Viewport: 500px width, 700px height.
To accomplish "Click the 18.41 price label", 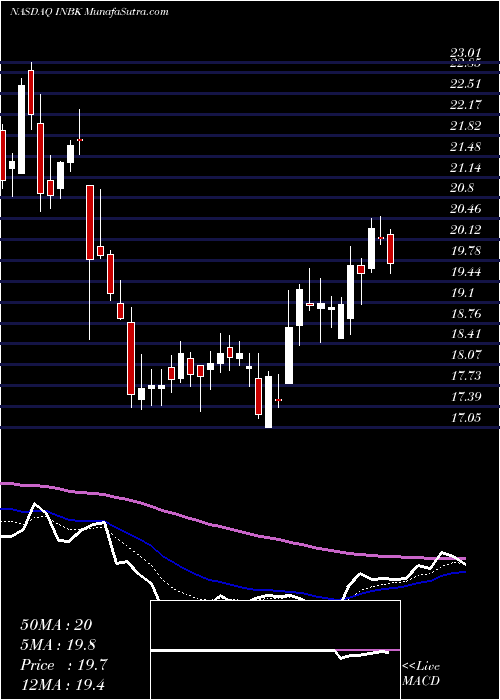I will (465, 334).
